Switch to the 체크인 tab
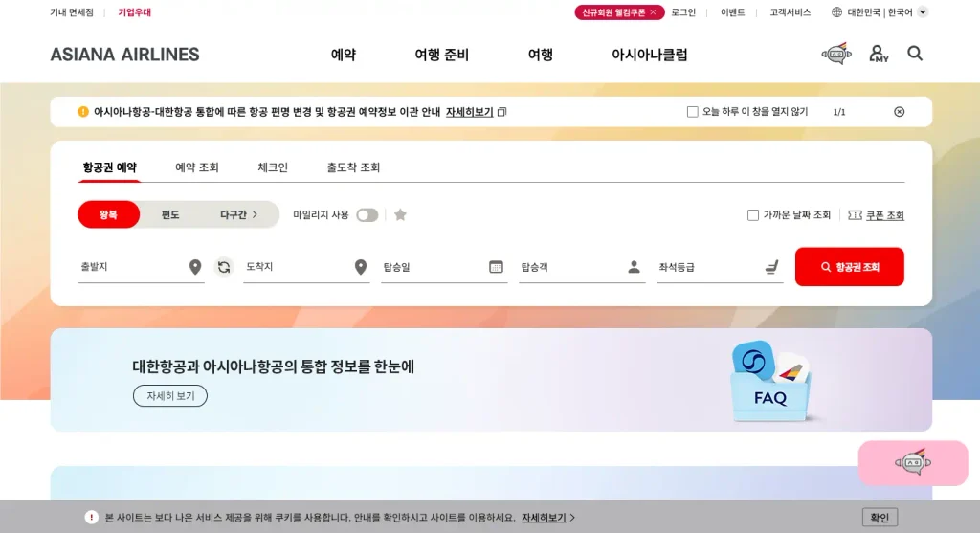Image resolution: width=980 pixels, height=533 pixels. click(x=273, y=167)
